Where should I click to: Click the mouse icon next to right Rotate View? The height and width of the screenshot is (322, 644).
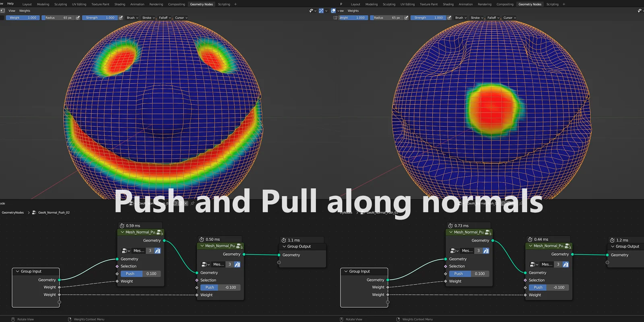click(x=342, y=319)
